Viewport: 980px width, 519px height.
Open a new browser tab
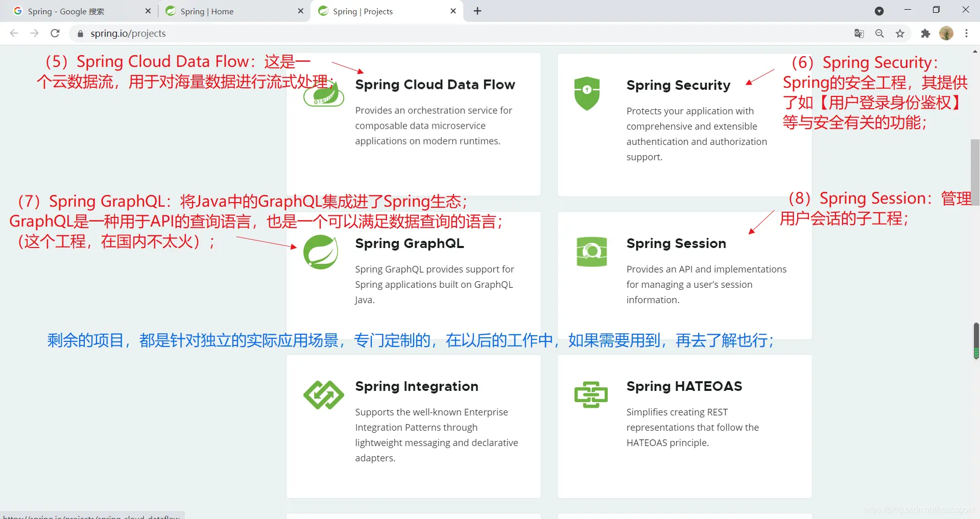click(477, 11)
